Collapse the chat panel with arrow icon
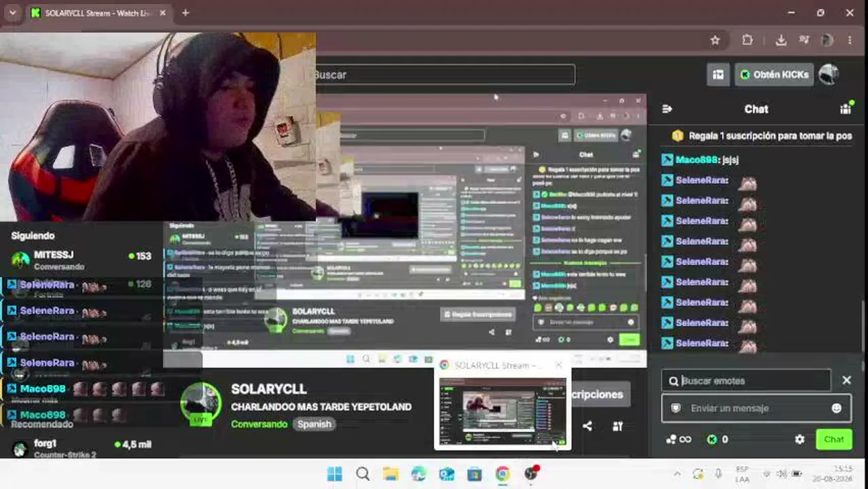The width and height of the screenshot is (868, 489). (667, 109)
